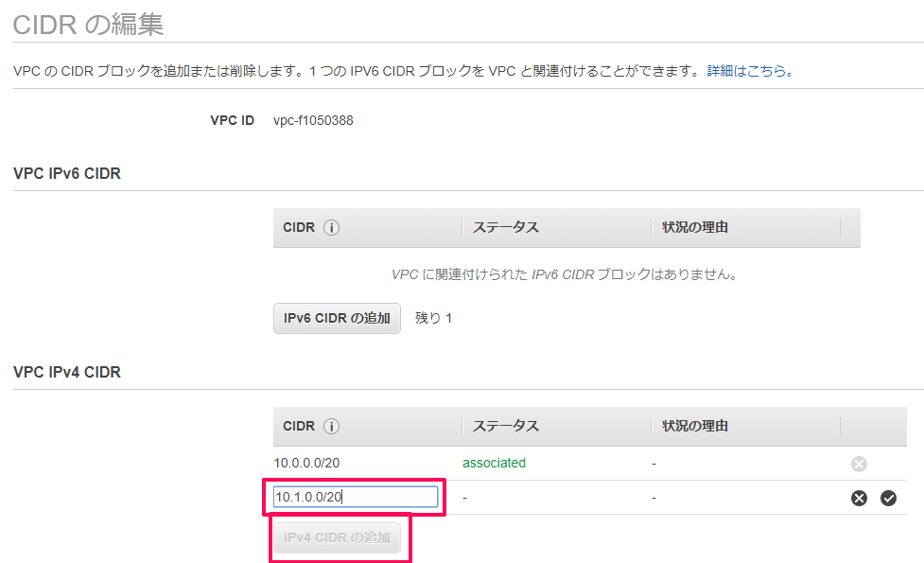Click the VPC IPv4 CIDR section heading

tap(67, 372)
